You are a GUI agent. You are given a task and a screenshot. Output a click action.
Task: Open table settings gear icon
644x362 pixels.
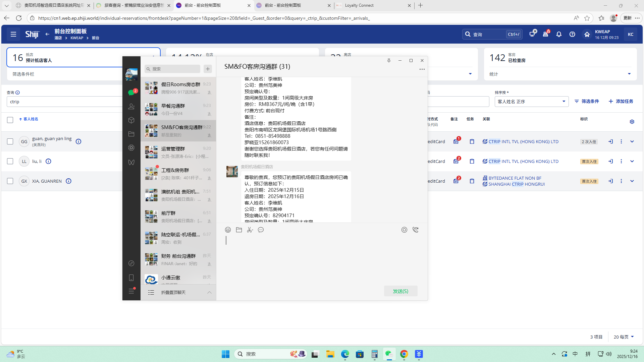click(x=632, y=122)
